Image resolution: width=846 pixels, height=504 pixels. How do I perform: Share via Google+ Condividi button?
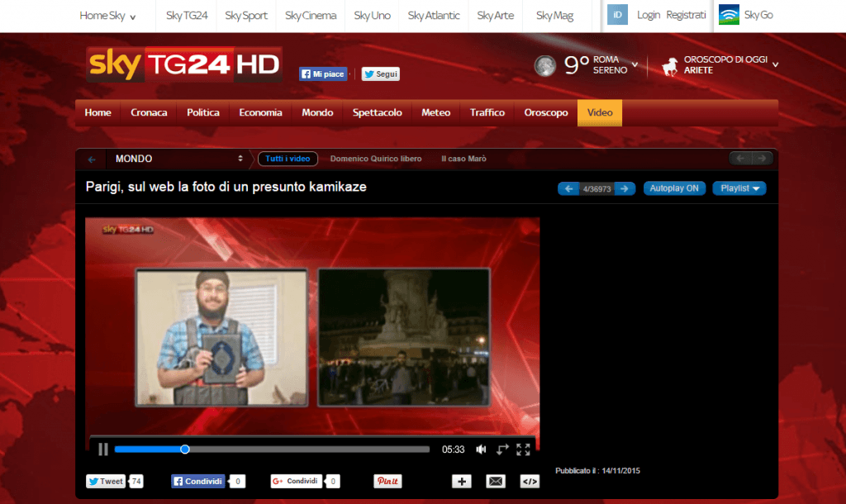[297, 482]
